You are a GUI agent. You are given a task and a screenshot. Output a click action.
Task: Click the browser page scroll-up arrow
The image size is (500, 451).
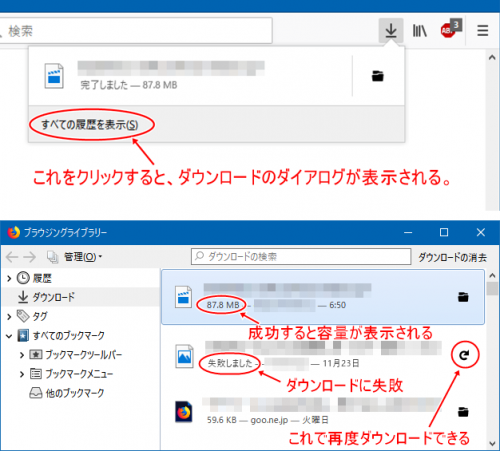click(492, 57)
